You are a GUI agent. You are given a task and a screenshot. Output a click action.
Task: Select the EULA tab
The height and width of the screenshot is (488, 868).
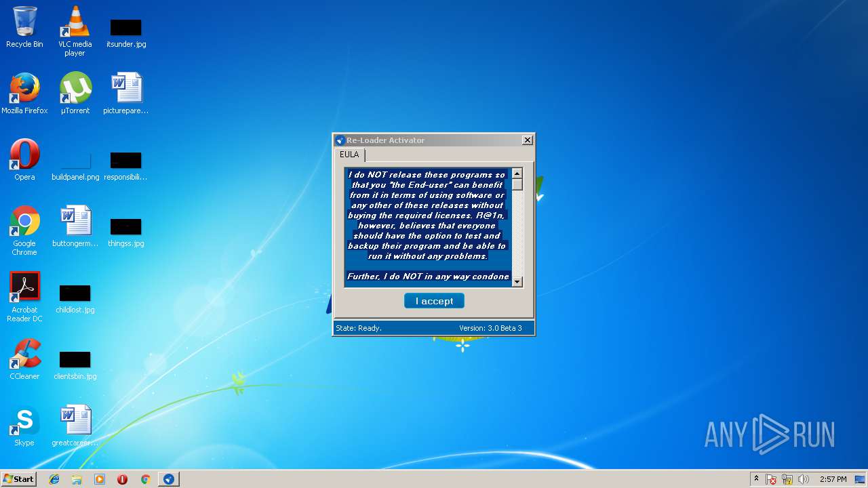349,155
